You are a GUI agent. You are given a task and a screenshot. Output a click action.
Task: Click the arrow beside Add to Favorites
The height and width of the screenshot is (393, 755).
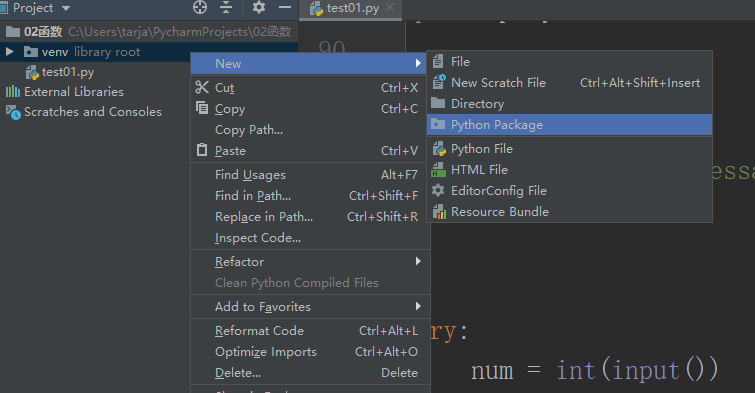click(x=418, y=306)
